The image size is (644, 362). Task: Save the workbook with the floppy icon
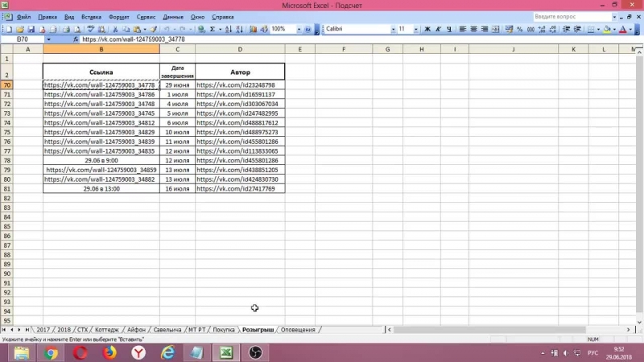(x=31, y=29)
